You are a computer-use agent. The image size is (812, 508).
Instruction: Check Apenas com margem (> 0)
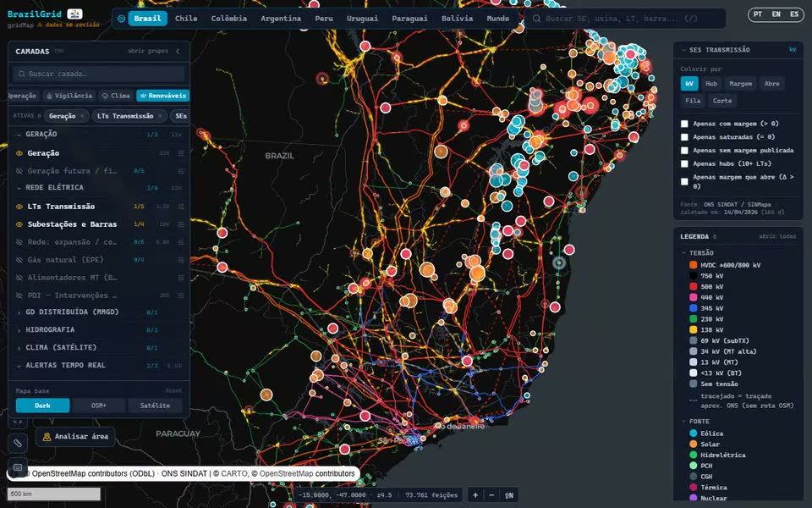684,124
